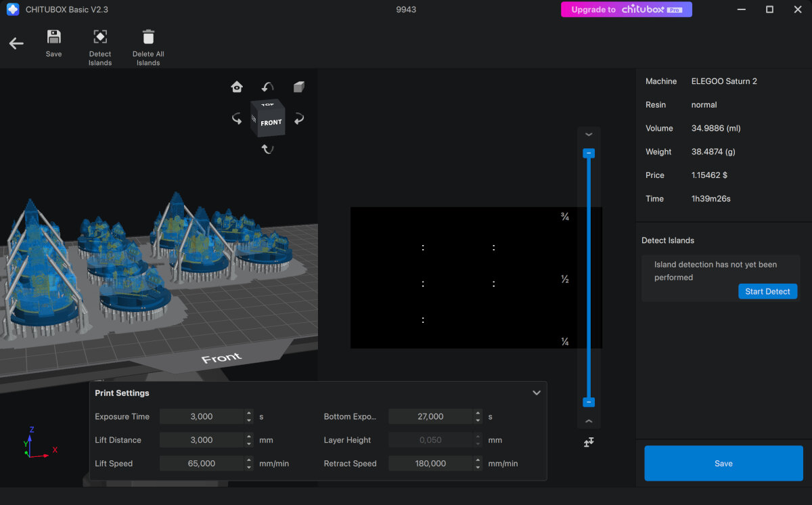Click the CHITUBOX app logo icon

coord(12,9)
